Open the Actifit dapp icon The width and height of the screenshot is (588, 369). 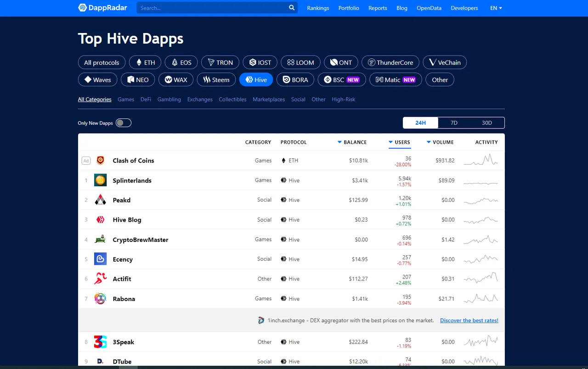pyautogui.click(x=100, y=279)
